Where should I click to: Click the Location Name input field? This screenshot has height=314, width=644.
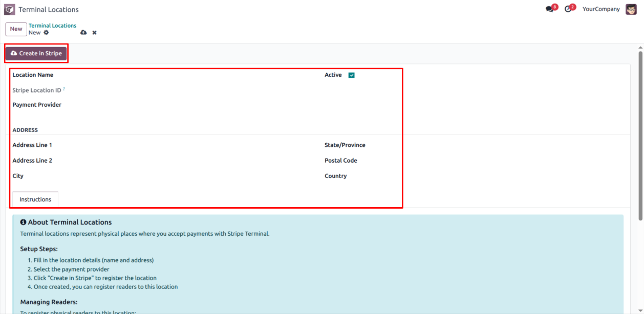click(x=179, y=75)
